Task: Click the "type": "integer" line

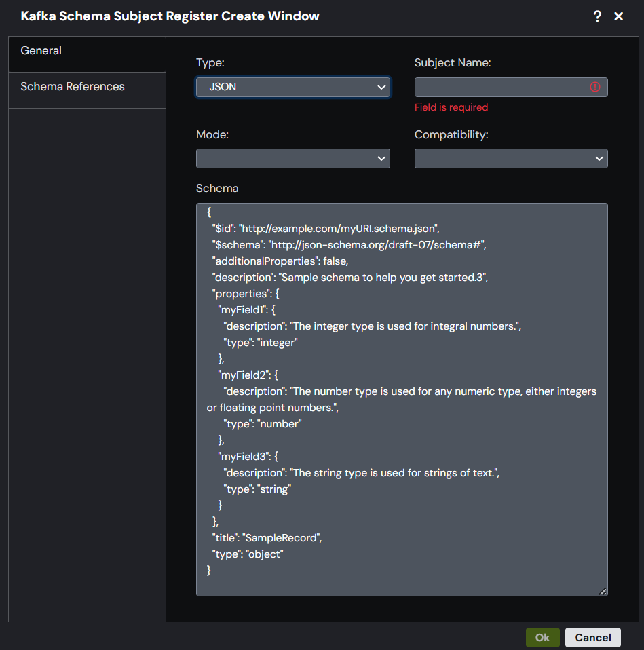Action: click(x=261, y=343)
